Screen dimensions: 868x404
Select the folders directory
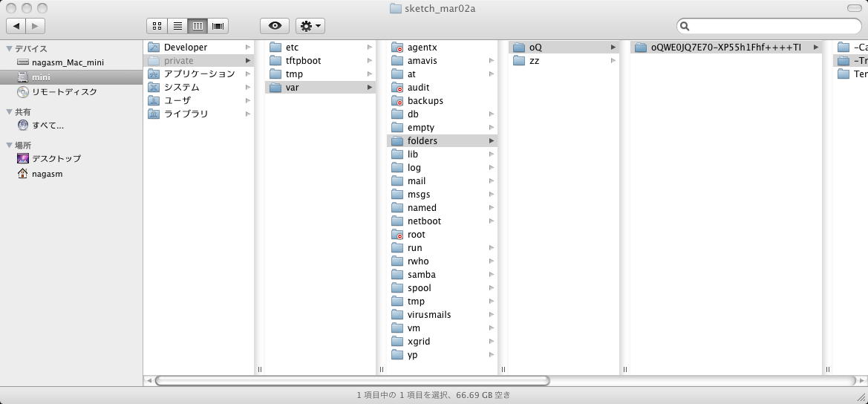point(443,140)
